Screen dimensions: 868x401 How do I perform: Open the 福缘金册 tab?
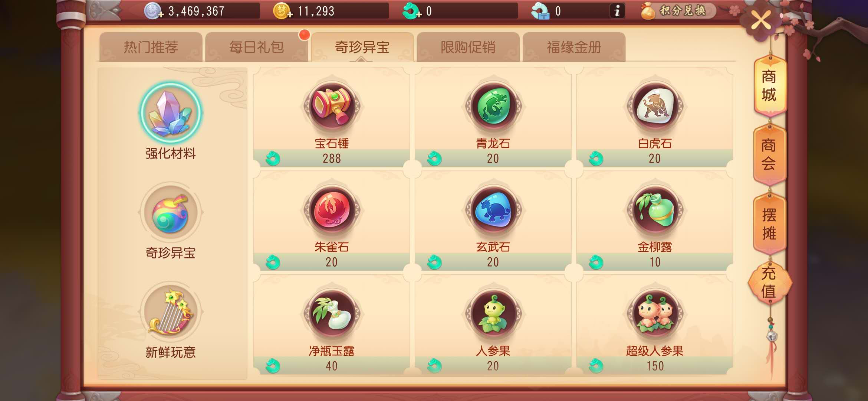[x=574, y=47]
